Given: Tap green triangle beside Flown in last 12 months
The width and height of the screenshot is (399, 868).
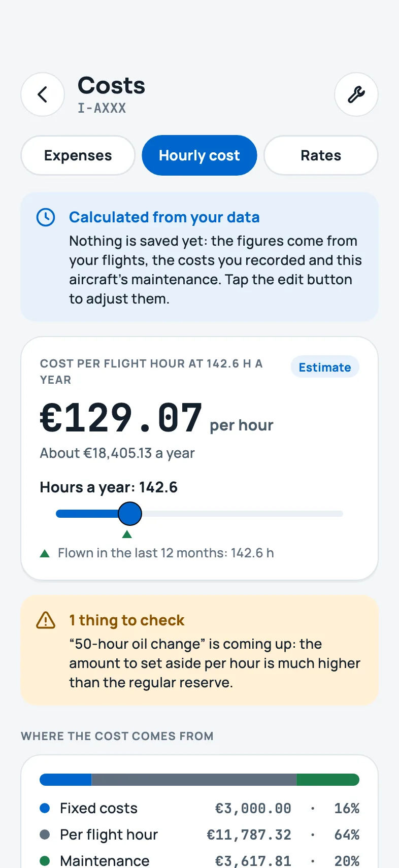Looking at the screenshot, I should [45, 553].
